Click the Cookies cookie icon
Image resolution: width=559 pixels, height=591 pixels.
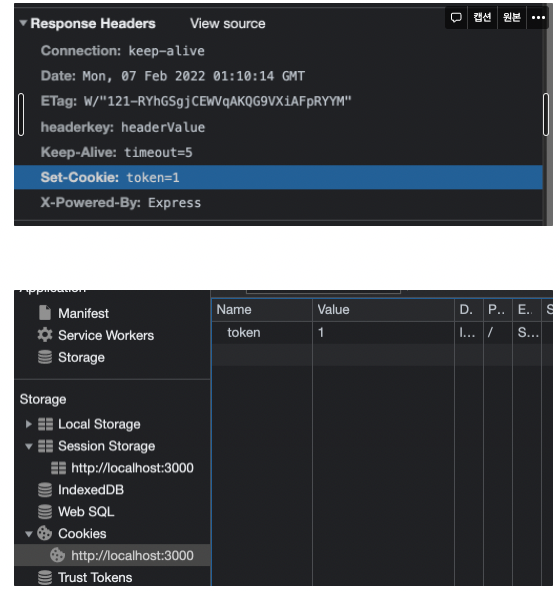[x=44, y=533]
